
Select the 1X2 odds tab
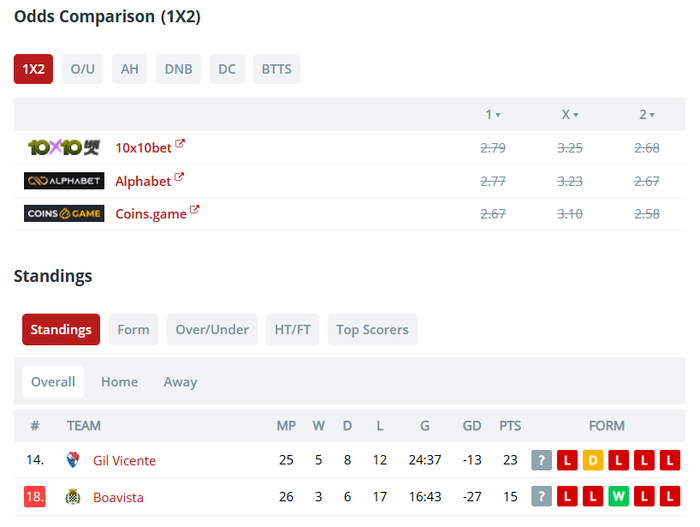click(34, 69)
